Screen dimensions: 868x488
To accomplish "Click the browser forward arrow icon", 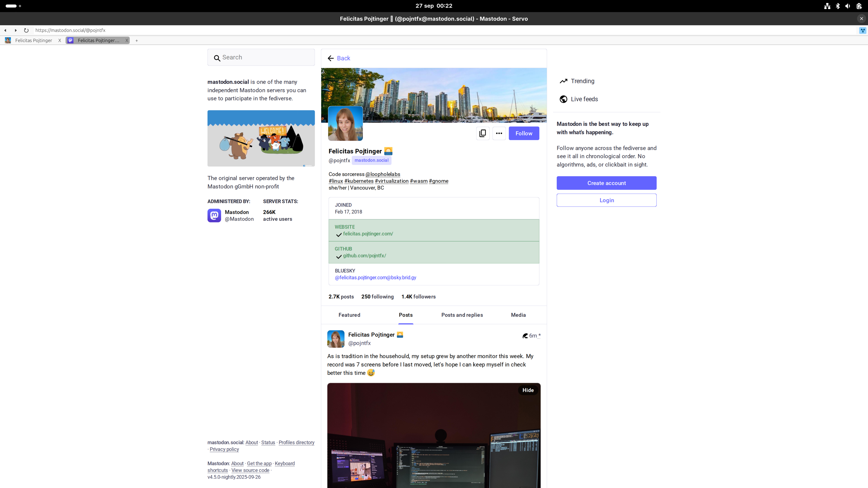I will 16,30.
